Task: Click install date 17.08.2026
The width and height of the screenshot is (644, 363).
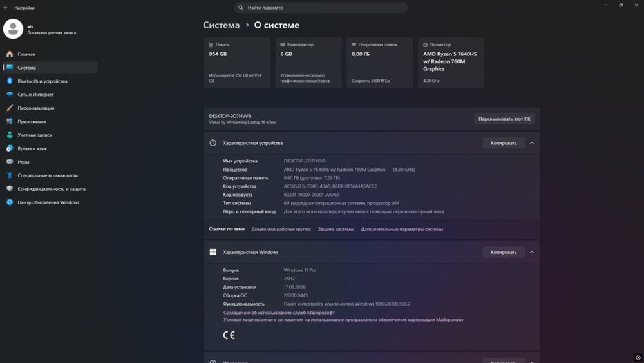Action: 294,287
